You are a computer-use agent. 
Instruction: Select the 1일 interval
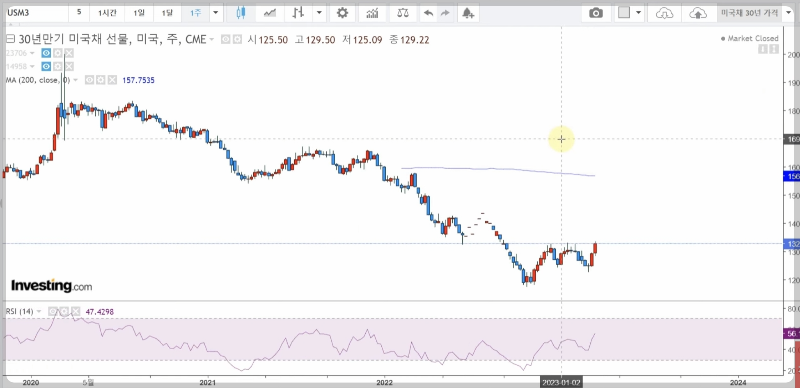[139, 13]
